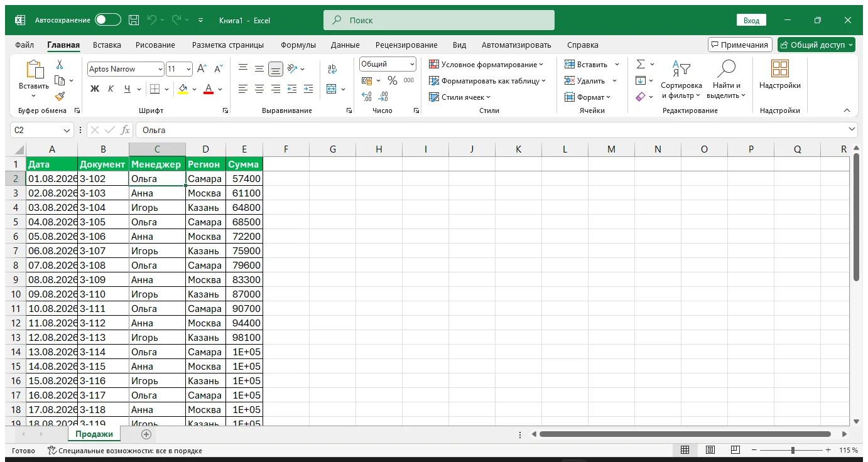Image resolution: width=868 pixels, height=462 pixels.
Task: Click the Вход sign-in button
Action: (x=751, y=20)
